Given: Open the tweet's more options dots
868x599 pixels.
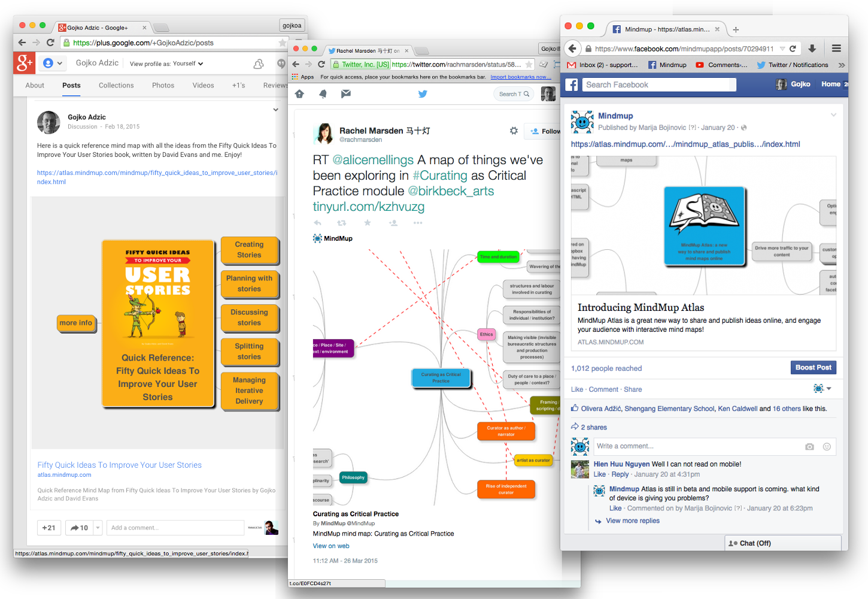Looking at the screenshot, I should (418, 223).
